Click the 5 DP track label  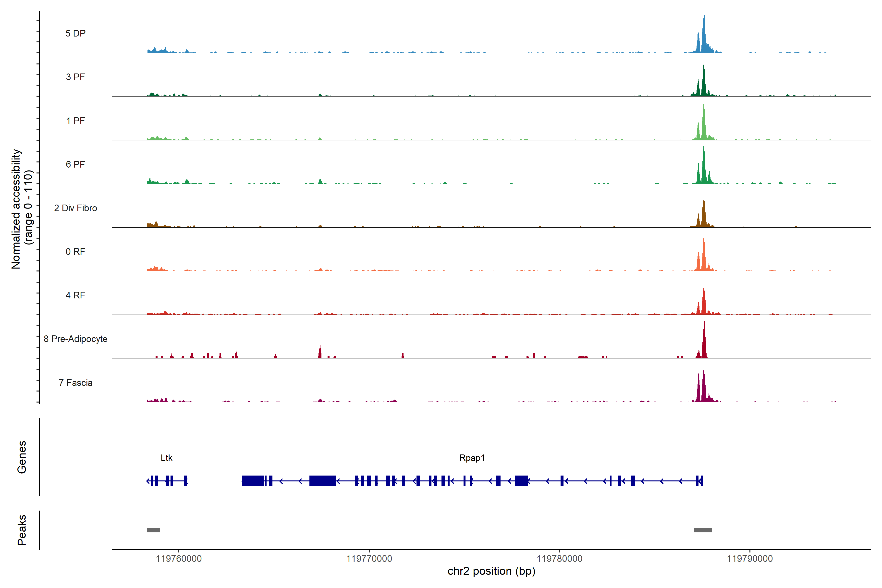75,33
